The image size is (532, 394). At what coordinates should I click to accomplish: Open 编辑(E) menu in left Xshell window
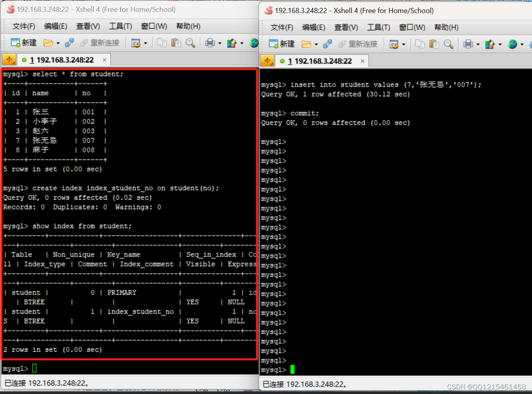[x=55, y=26]
